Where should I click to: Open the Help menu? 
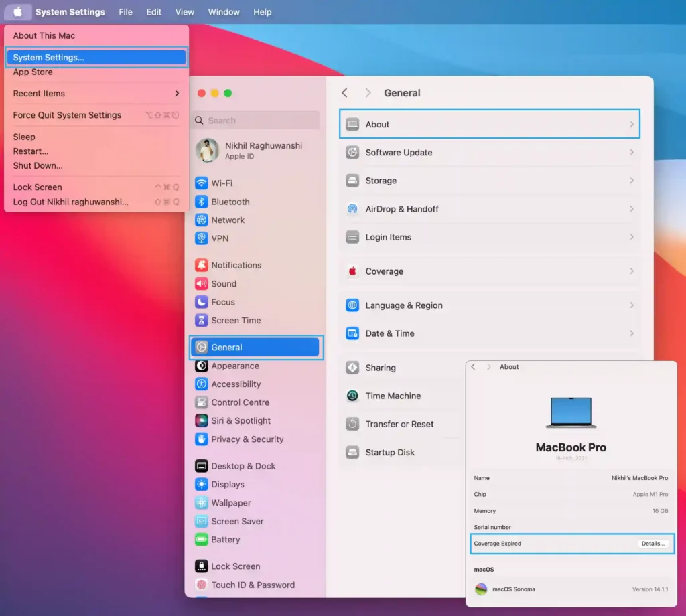click(262, 12)
